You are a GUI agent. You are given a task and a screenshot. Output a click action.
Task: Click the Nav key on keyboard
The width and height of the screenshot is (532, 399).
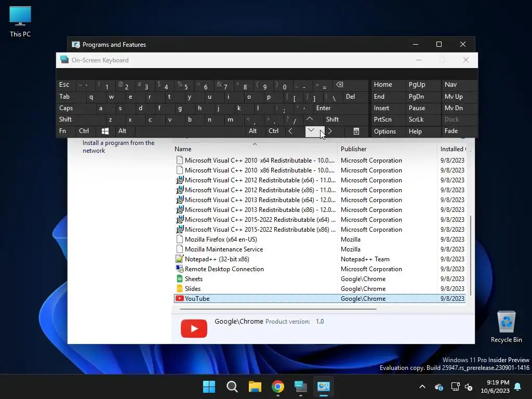pyautogui.click(x=459, y=85)
